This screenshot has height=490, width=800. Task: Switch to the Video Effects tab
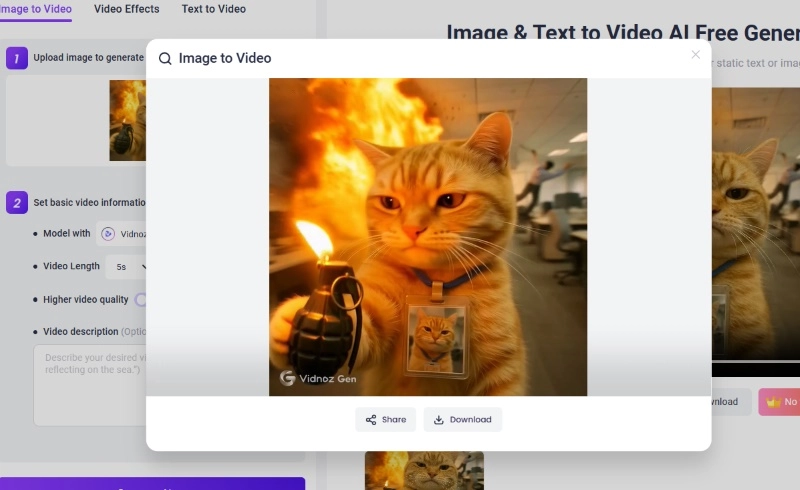coord(126,9)
